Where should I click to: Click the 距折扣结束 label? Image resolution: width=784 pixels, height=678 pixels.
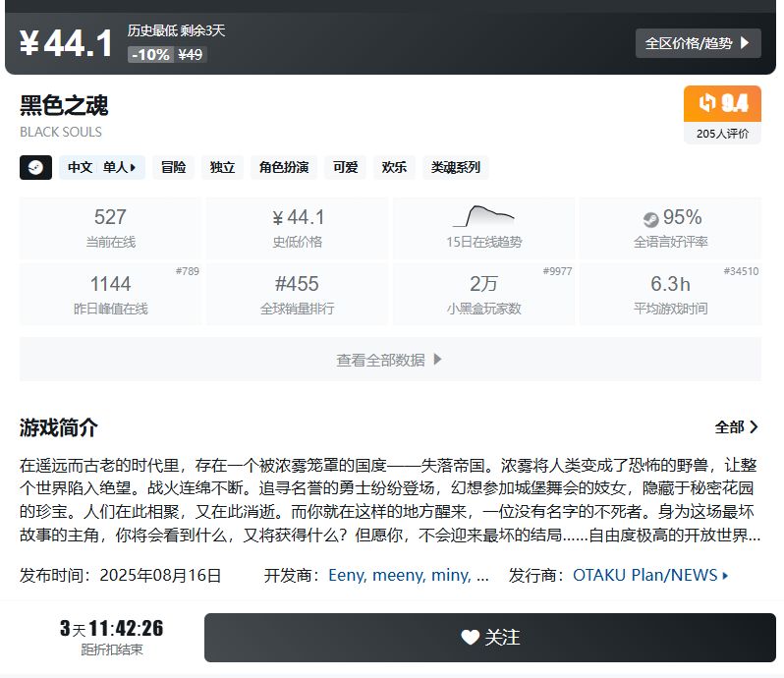112,650
